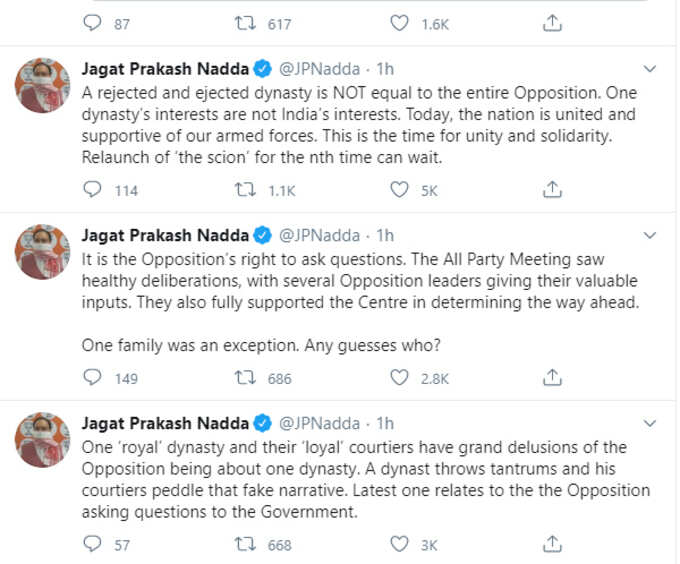Share the 'One family was an exception' tweet
This screenshot has height=564, width=680.
coord(552,377)
